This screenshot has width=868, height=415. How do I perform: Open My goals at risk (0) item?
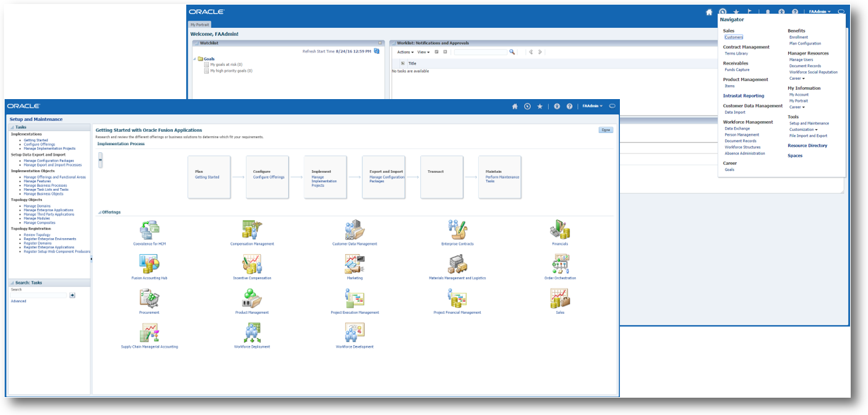click(x=226, y=65)
